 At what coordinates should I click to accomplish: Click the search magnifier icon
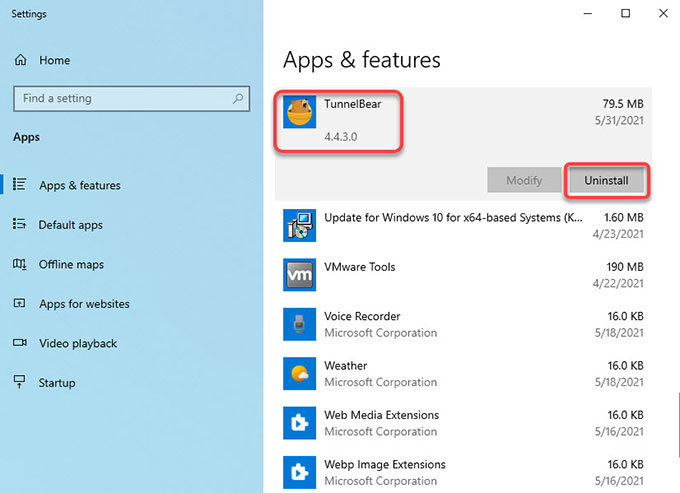(x=238, y=98)
